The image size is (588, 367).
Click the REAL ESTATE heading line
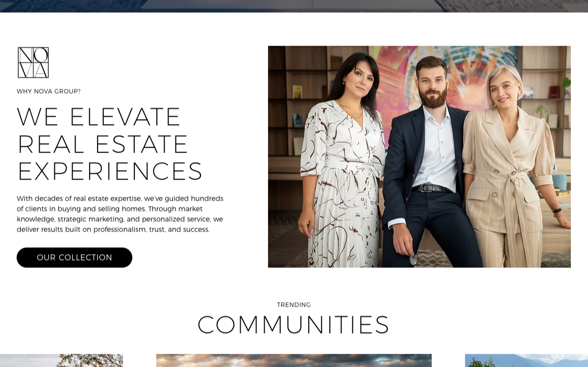pyautogui.click(x=103, y=144)
